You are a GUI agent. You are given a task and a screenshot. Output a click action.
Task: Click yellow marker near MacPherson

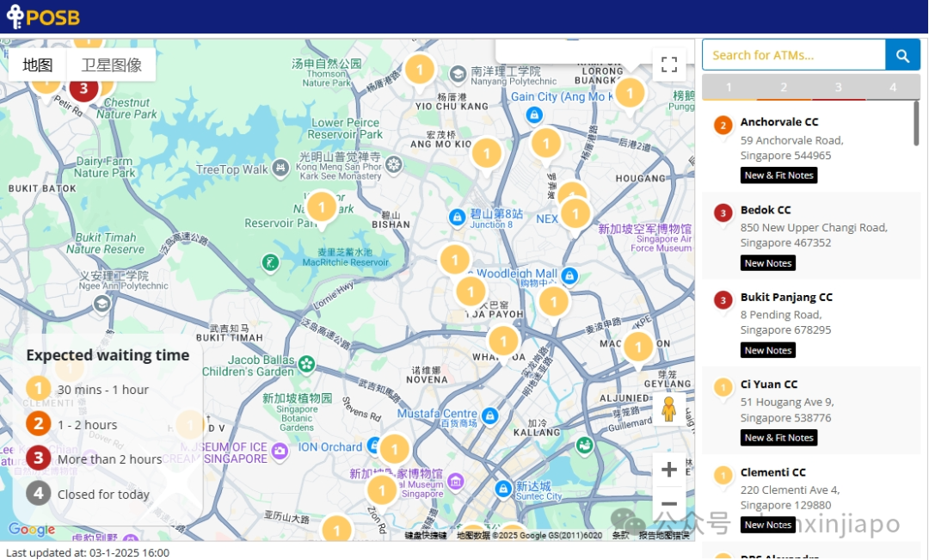click(x=638, y=348)
